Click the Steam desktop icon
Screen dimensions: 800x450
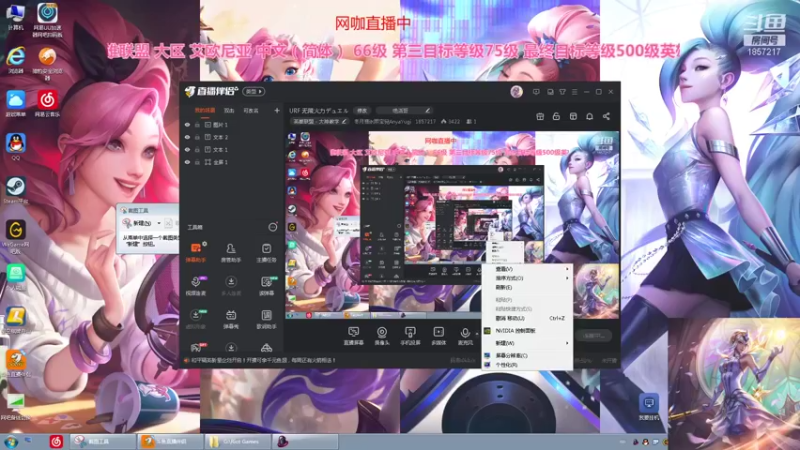[x=16, y=189]
